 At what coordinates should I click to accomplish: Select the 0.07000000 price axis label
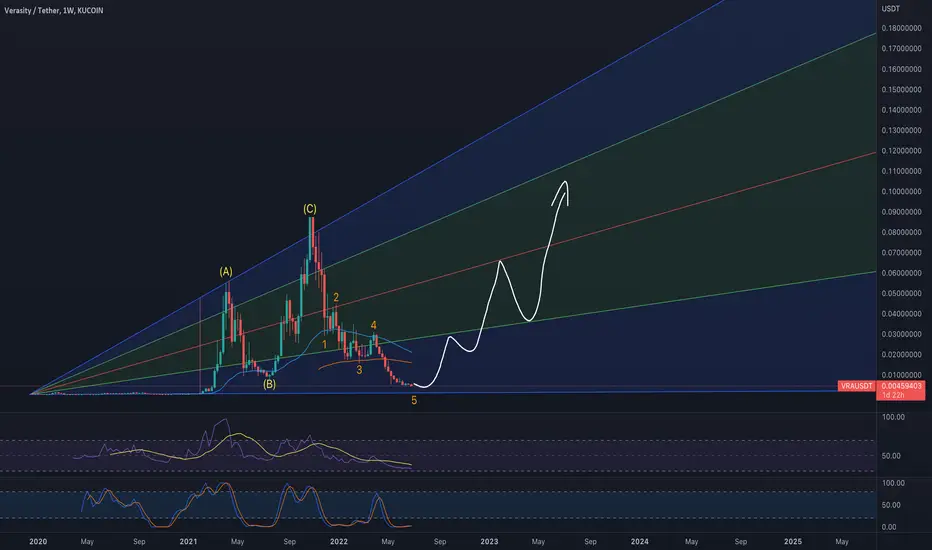coord(901,253)
